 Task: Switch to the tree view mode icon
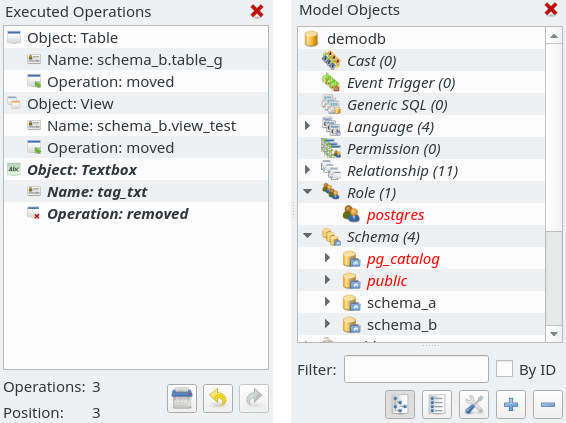400,404
